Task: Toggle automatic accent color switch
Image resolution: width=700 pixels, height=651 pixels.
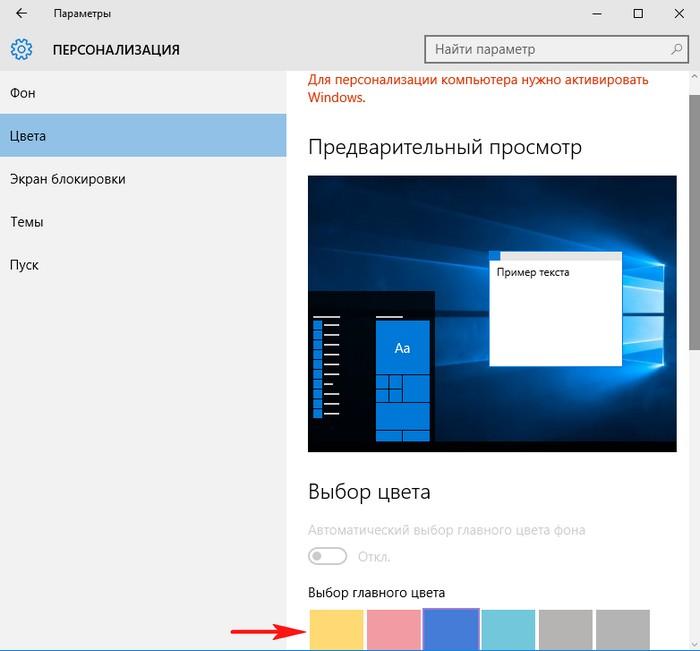Action: (x=327, y=556)
